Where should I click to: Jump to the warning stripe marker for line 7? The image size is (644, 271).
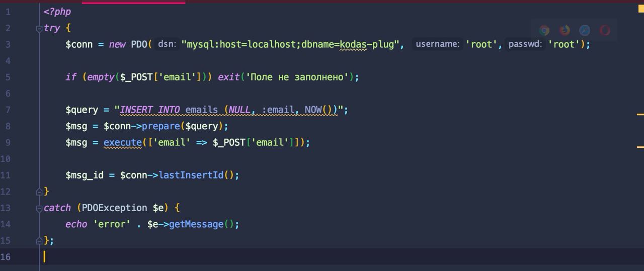pyautogui.click(x=640, y=115)
